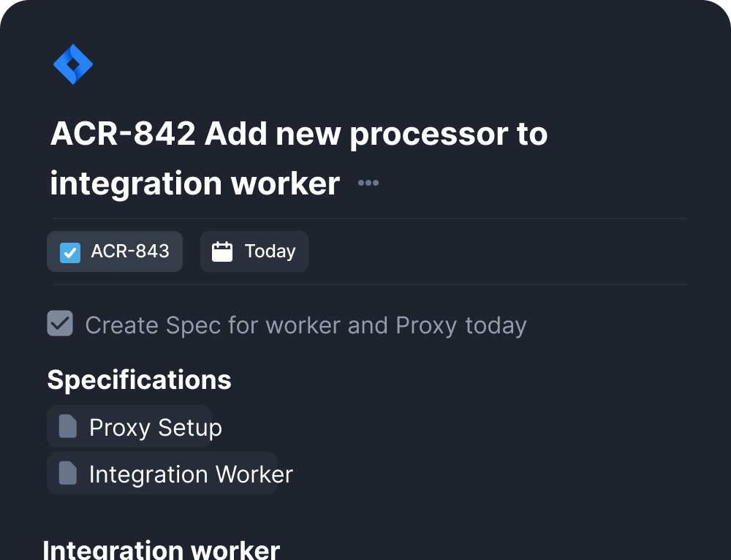Screen dimensions: 731x560
Task: Click the blue diamond emblem inside the Jira logo
Action: (73, 64)
